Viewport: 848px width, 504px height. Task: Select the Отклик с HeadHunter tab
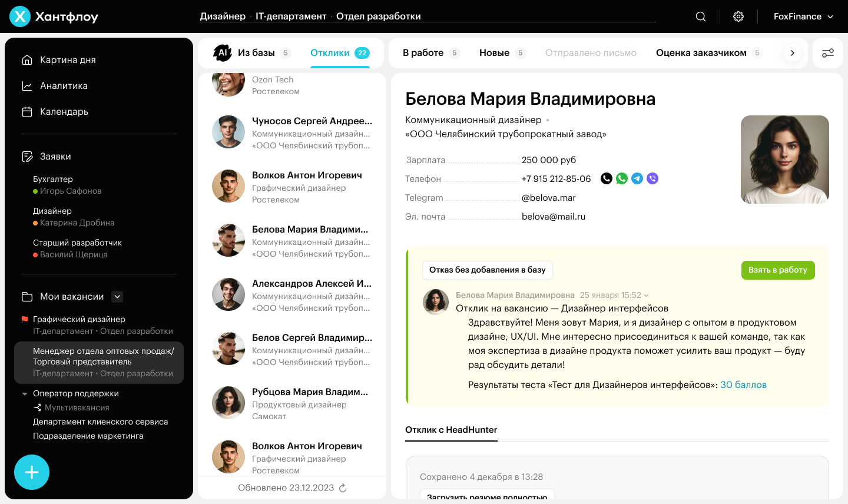pyautogui.click(x=451, y=430)
